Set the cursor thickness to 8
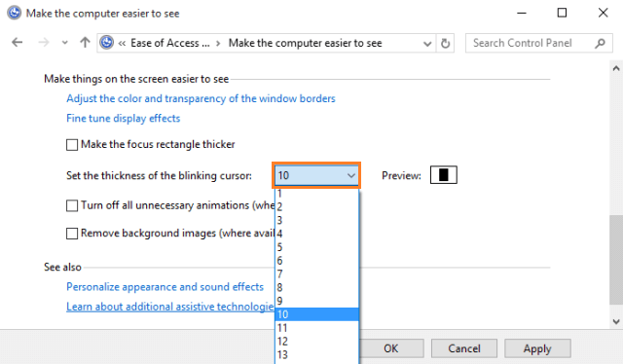Image resolution: width=623 pixels, height=364 pixels. (x=316, y=288)
